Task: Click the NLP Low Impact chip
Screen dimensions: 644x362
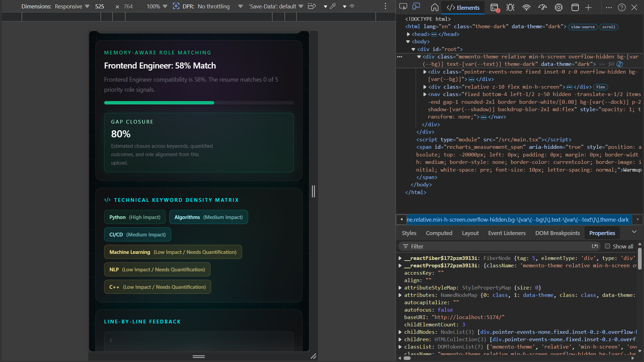Action: (x=157, y=270)
